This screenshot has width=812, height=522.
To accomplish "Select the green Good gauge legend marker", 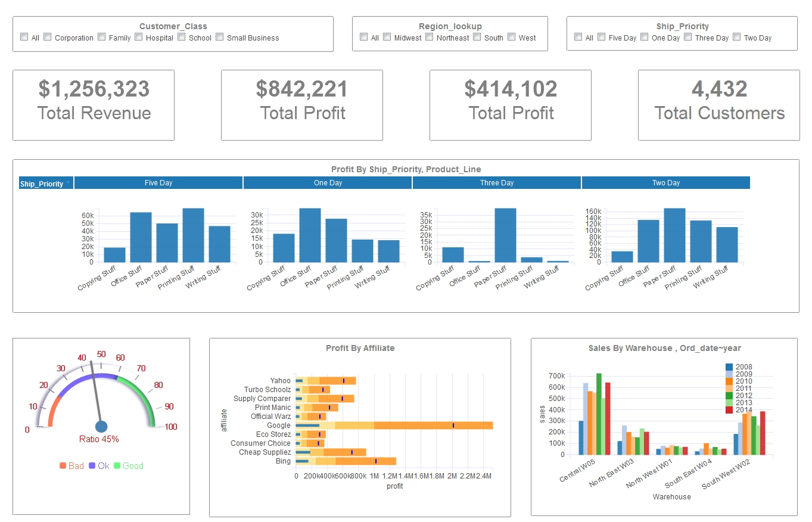I will click(117, 466).
